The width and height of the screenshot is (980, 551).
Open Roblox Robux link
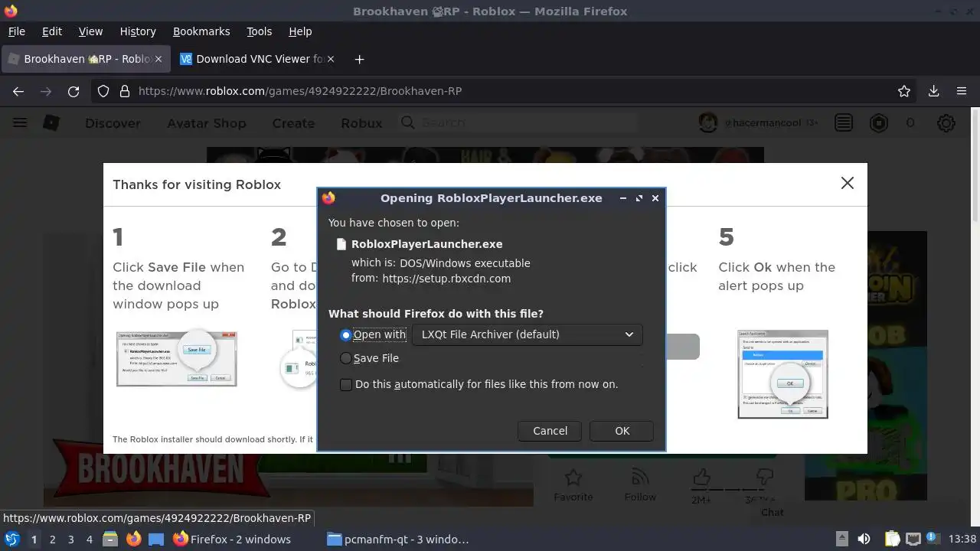click(361, 123)
